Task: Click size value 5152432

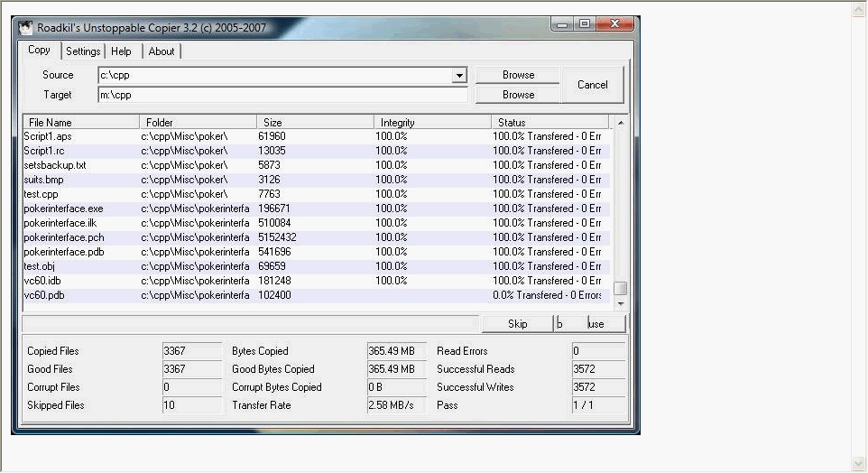Action: (x=277, y=237)
